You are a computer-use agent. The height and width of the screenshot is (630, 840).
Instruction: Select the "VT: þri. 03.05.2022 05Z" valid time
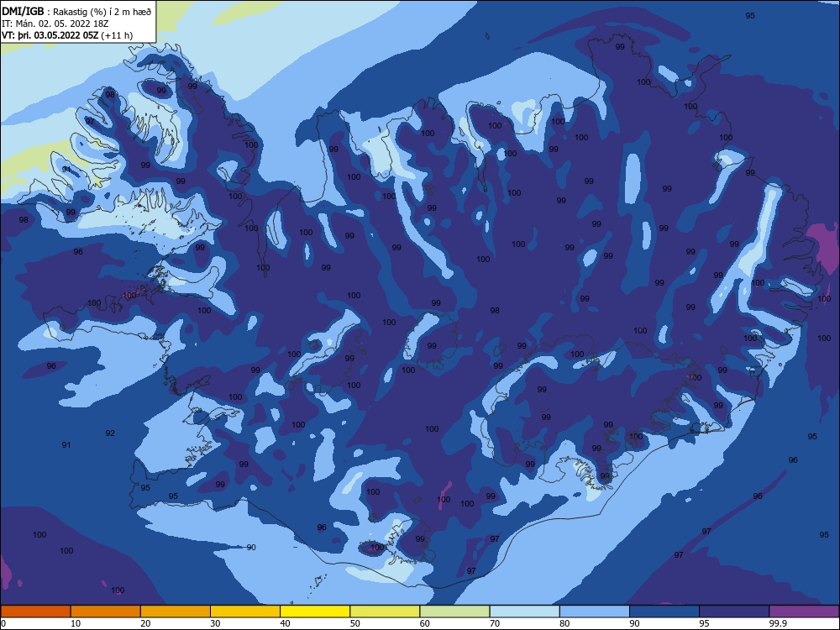tap(50, 35)
